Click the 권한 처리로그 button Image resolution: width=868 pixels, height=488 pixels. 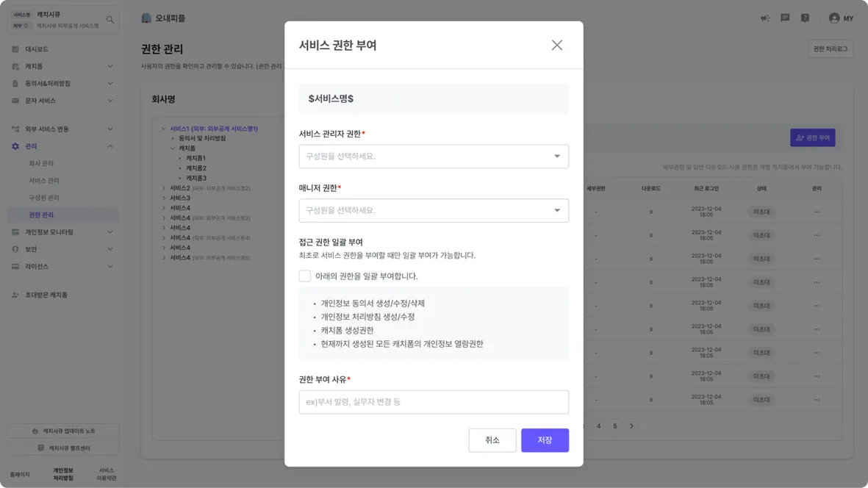click(831, 49)
